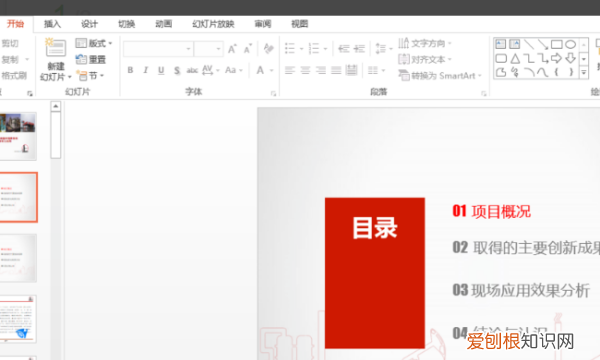Align text left
This screenshot has height=360, width=600.
point(290,70)
